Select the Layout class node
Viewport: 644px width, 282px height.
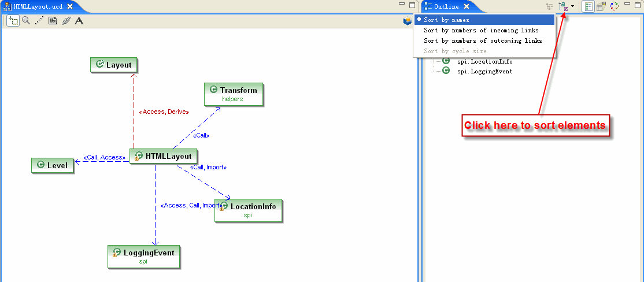(114, 65)
